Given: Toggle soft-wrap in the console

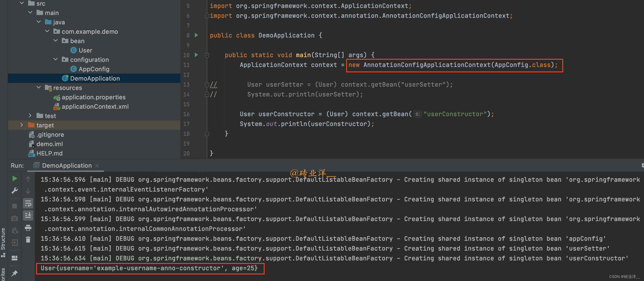Looking at the screenshot, I should [x=28, y=203].
